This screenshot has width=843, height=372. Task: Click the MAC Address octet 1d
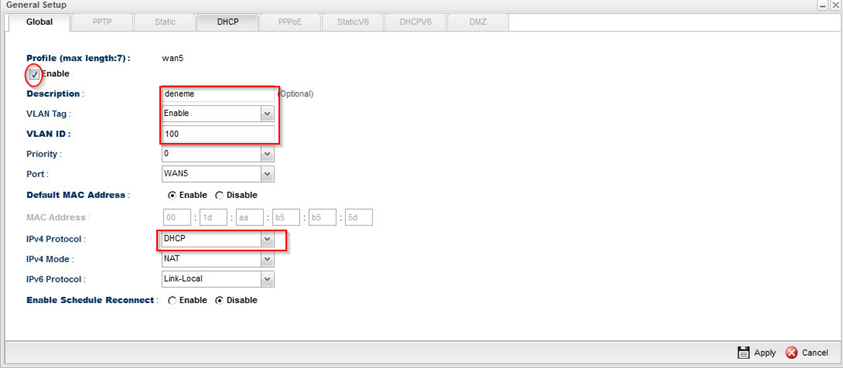213,217
